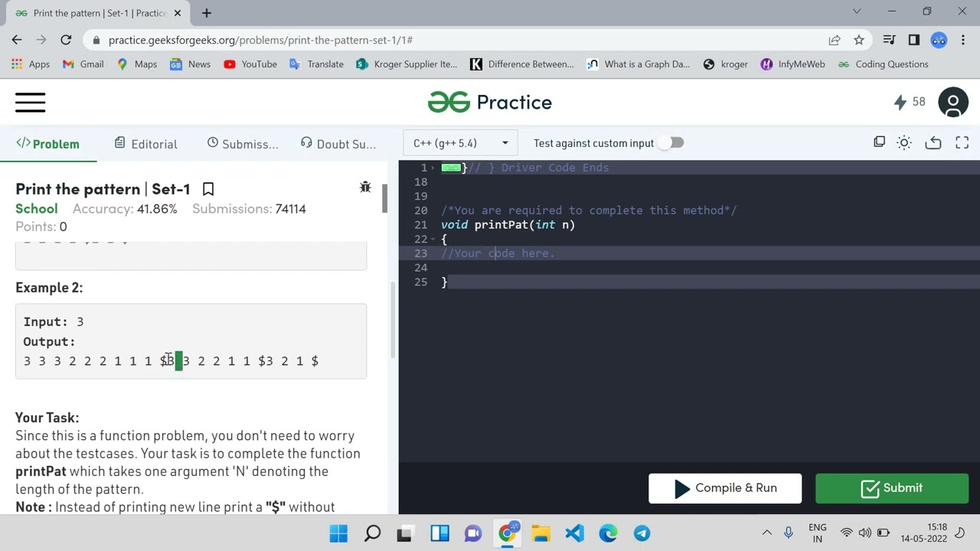
Task: Open the Kroger Supplier Ite... bookmark
Action: (407, 64)
